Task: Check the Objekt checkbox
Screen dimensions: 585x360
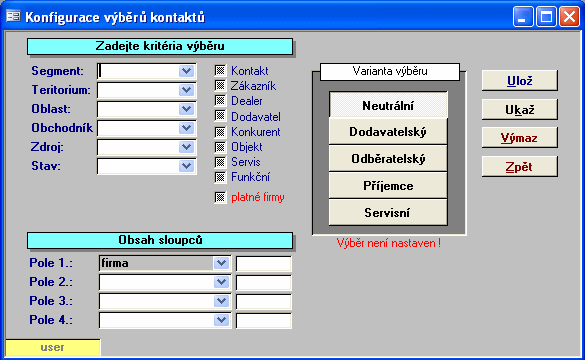Action: (x=220, y=147)
